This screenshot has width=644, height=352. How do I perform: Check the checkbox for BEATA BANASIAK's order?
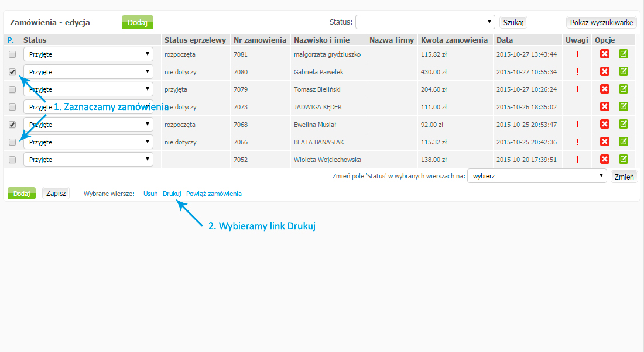[x=12, y=142]
